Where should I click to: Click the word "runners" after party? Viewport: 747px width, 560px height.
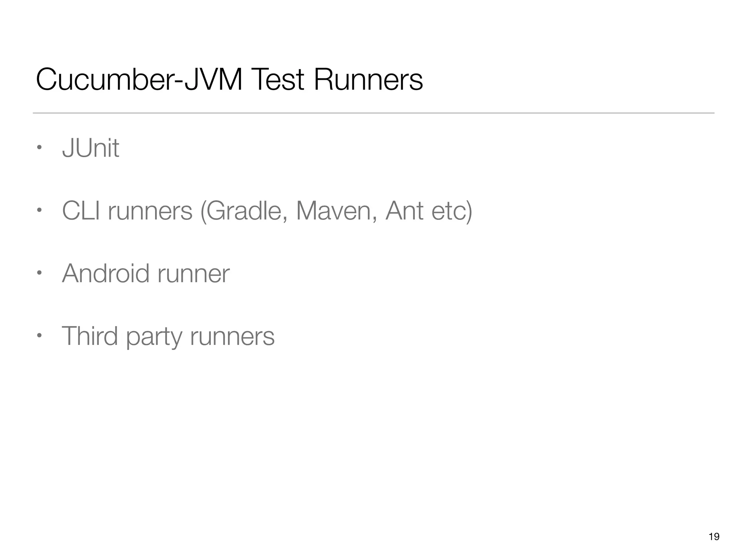[x=232, y=337]
